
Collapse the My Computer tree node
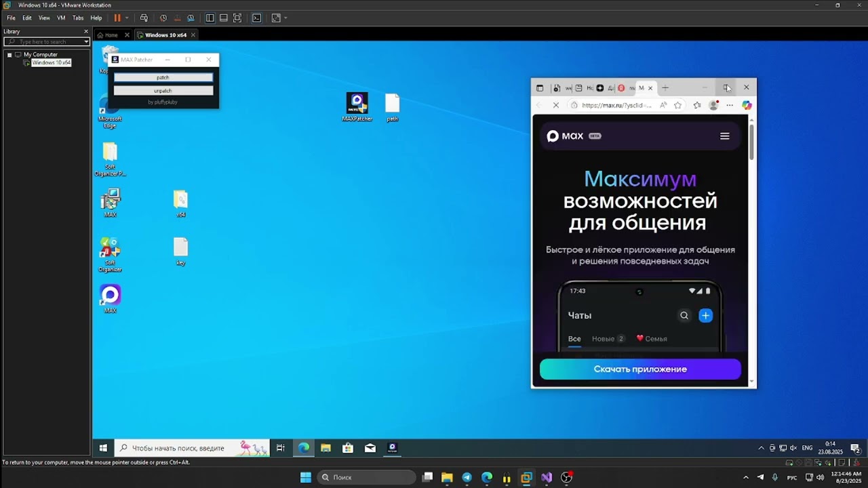[9, 54]
